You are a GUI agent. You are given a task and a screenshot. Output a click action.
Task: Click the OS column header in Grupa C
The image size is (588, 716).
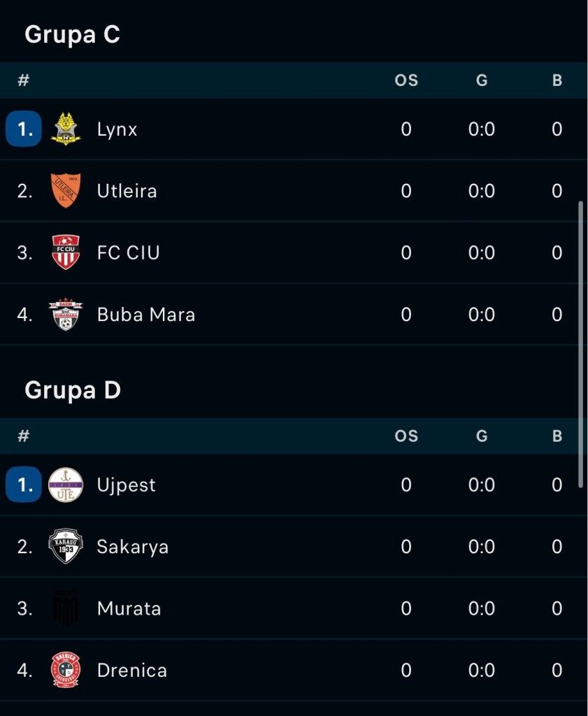406,80
